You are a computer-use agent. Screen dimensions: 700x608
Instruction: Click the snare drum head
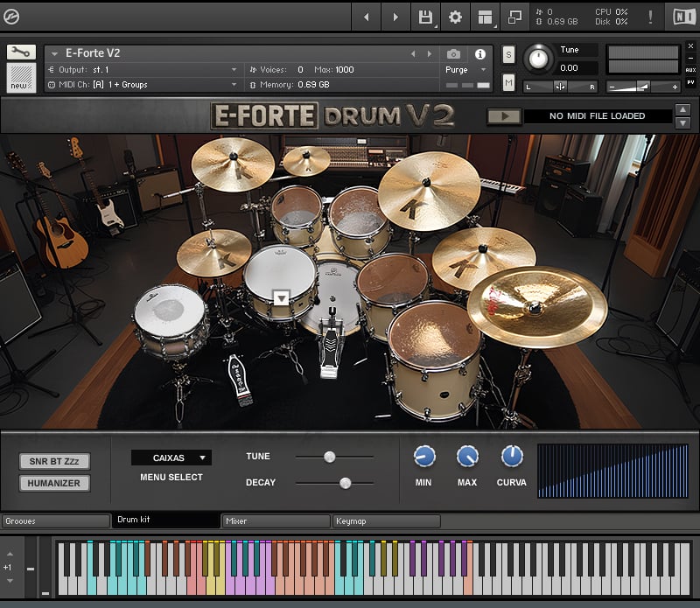point(280,271)
